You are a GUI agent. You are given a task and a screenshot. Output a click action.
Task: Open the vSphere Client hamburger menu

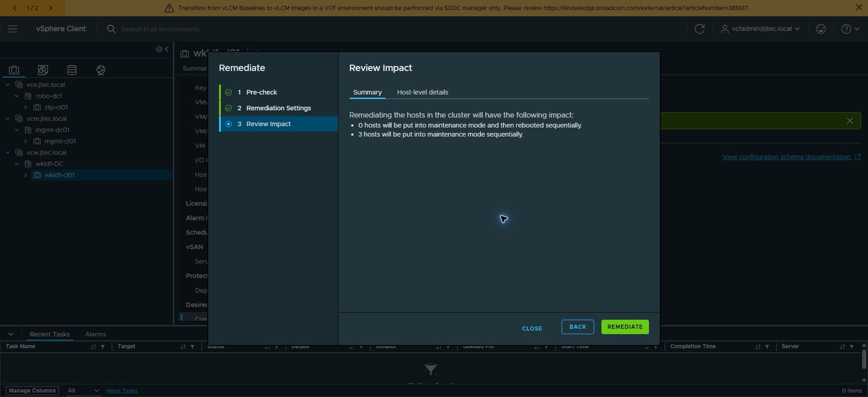(13, 29)
